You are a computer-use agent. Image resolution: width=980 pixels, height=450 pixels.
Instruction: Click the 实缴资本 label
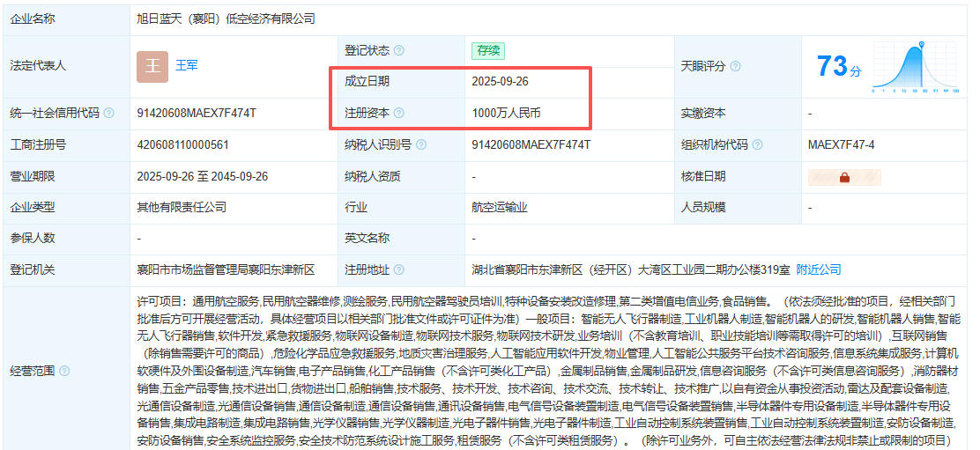pyautogui.click(x=703, y=114)
